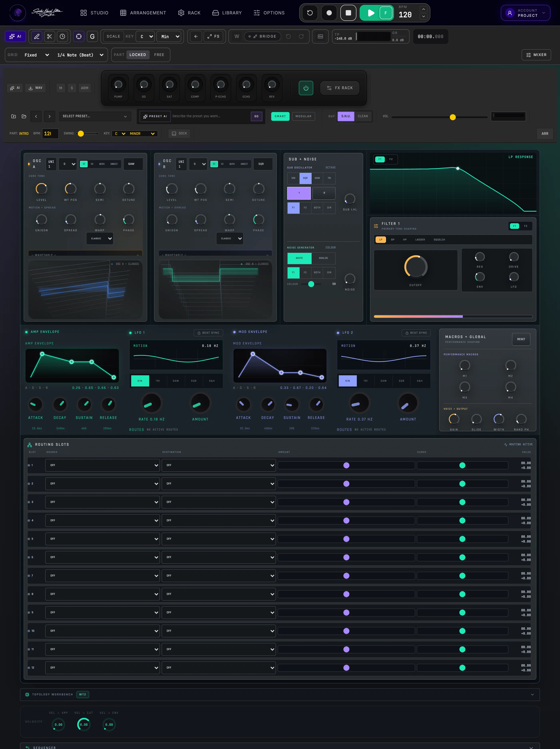The width and height of the screenshot is (560, 749).
Task: Set output to CLEAN
Action: [x=363, y=116]
